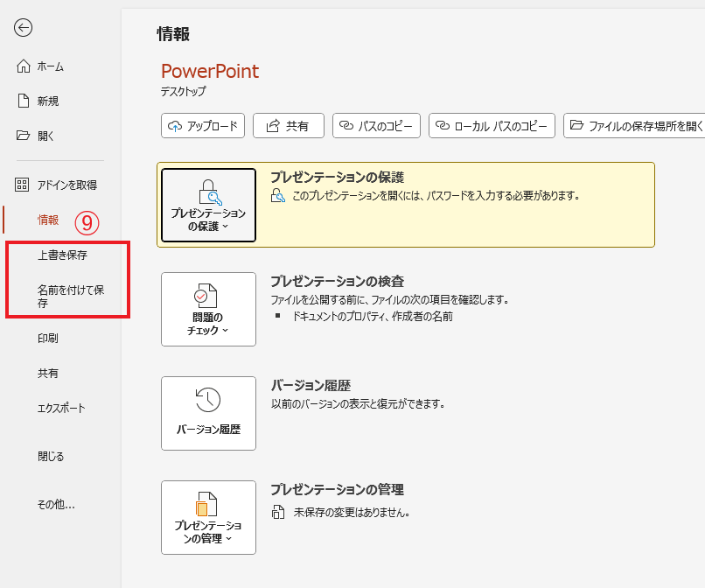Open the バージョン履歴 button

click(x=209, y=413)
